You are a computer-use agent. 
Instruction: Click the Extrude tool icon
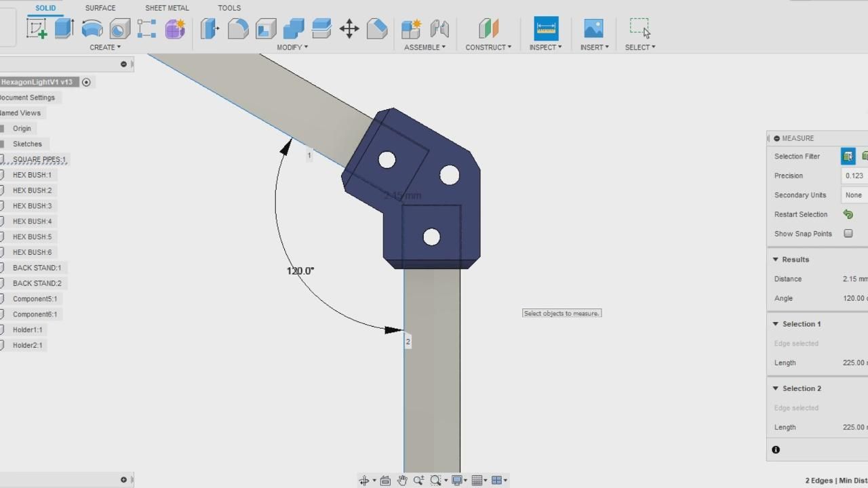[x=64, y=28]
